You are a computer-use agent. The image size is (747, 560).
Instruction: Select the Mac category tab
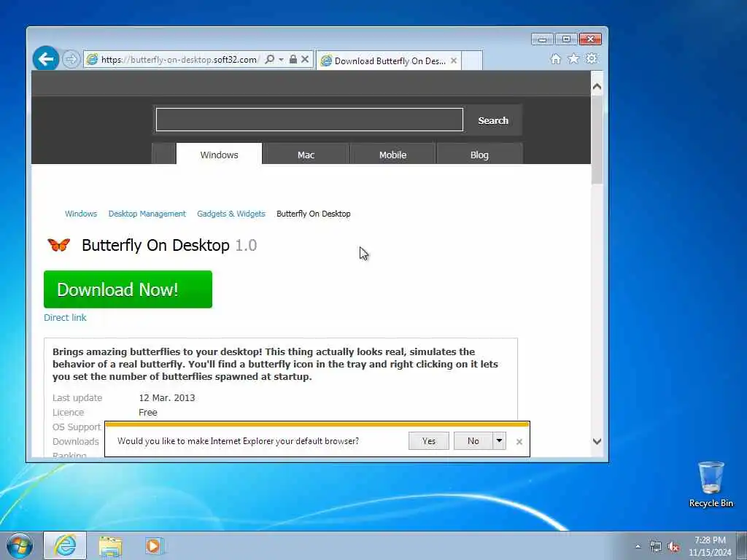(x=306, y=155)
